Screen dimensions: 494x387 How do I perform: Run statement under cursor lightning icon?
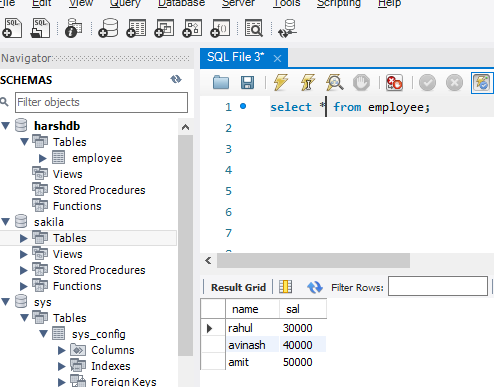click(x=308, y=82)
